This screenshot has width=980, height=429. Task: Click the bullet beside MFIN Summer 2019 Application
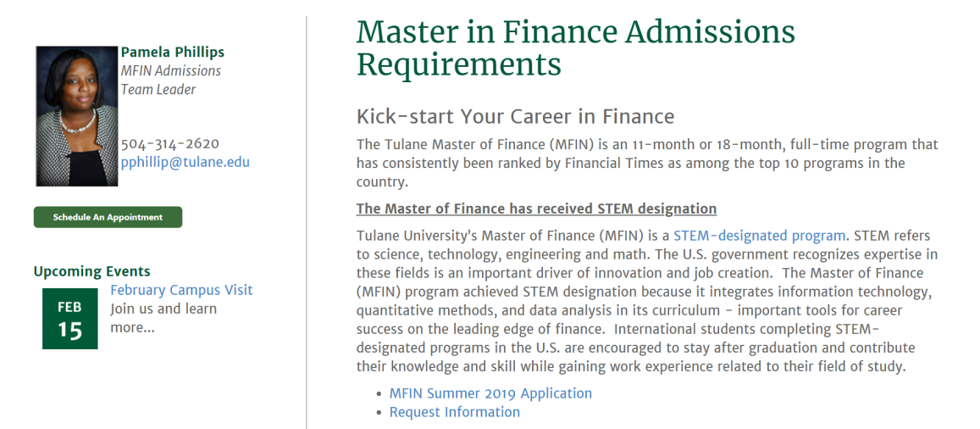pyautogui.click(x=379, y=394)
